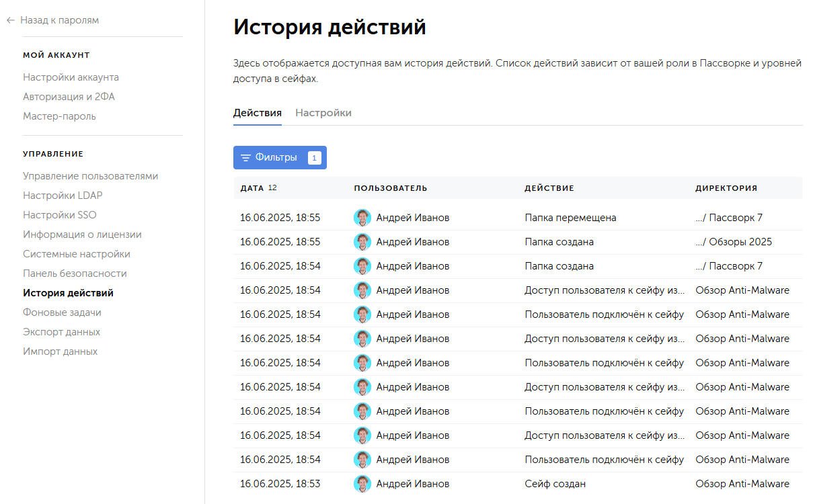Go back via the Назад к паролям arrow link

[x=52, y=20]
